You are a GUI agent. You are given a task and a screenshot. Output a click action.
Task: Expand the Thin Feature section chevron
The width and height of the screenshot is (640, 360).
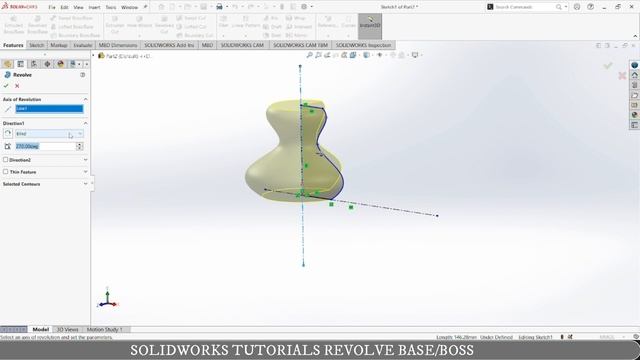point(85,172)
